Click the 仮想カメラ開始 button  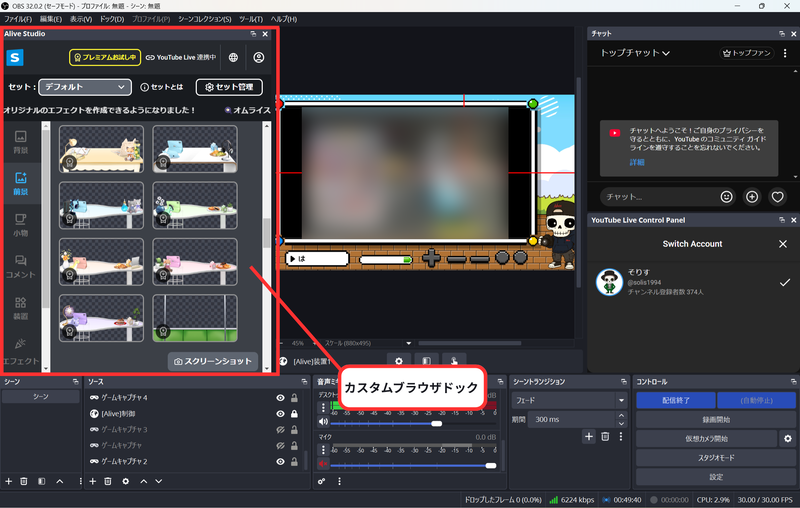coord(707,439)
